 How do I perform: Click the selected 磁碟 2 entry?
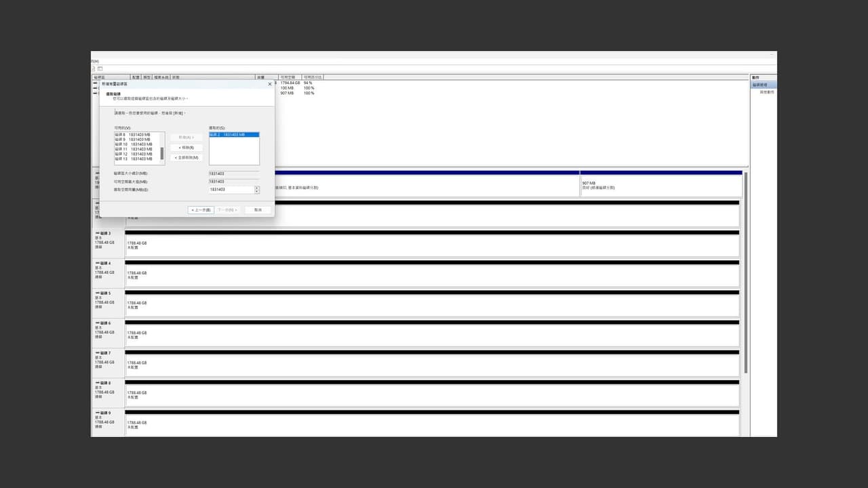pyautogui.click(x=234, y=135)
